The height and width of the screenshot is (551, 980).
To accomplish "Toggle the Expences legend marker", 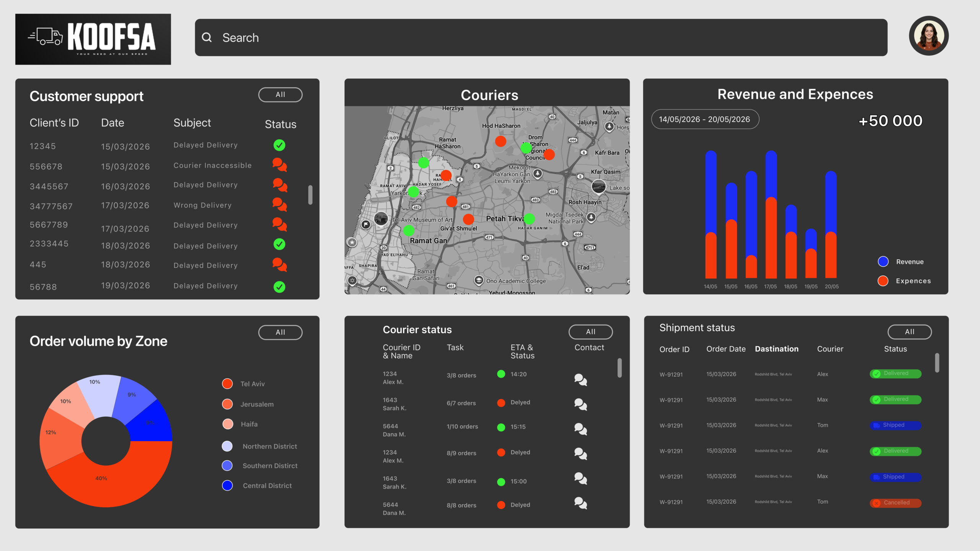I will (x=883, y=281).
